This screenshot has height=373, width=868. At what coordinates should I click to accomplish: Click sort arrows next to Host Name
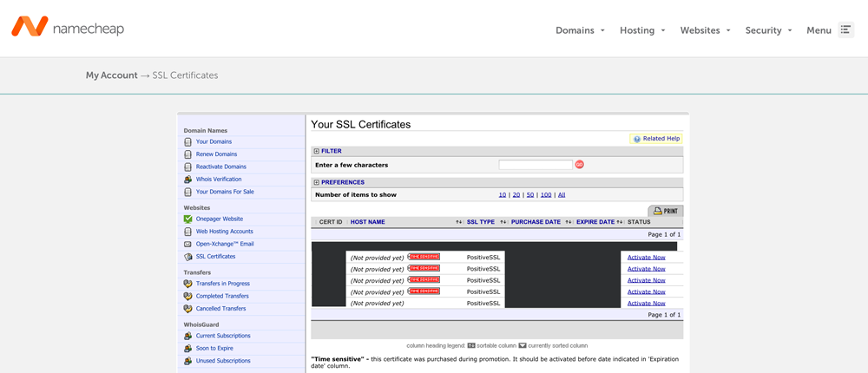(x=458, y=222)
